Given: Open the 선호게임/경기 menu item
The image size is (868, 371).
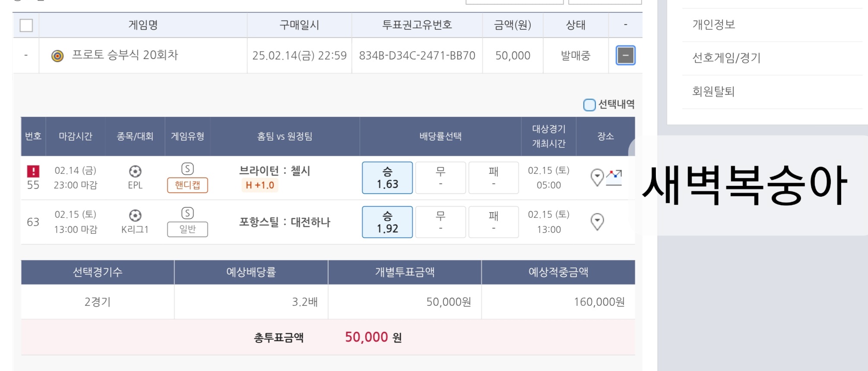Looking at the screenshot, I should [726, 58].
